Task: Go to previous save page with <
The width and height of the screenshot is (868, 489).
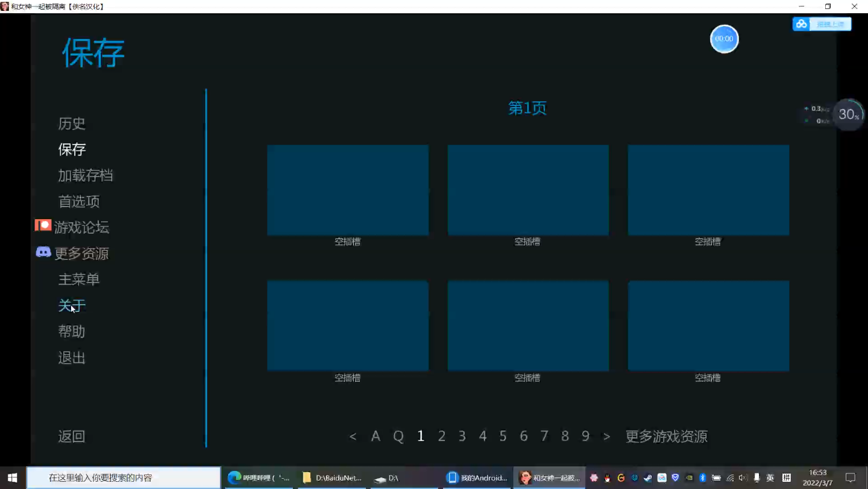Action: point(353,437)
